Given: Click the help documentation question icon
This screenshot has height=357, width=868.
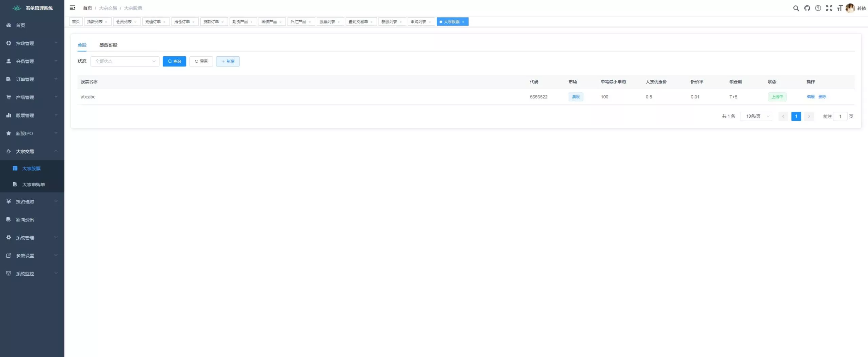Looking at the screenshot, I should [818, 8].
